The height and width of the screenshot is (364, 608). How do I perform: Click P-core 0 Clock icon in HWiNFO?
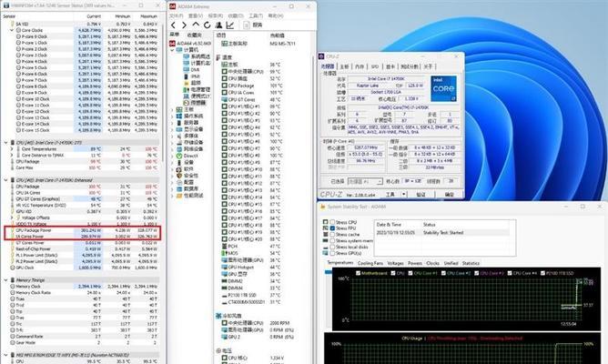[18, 36]
